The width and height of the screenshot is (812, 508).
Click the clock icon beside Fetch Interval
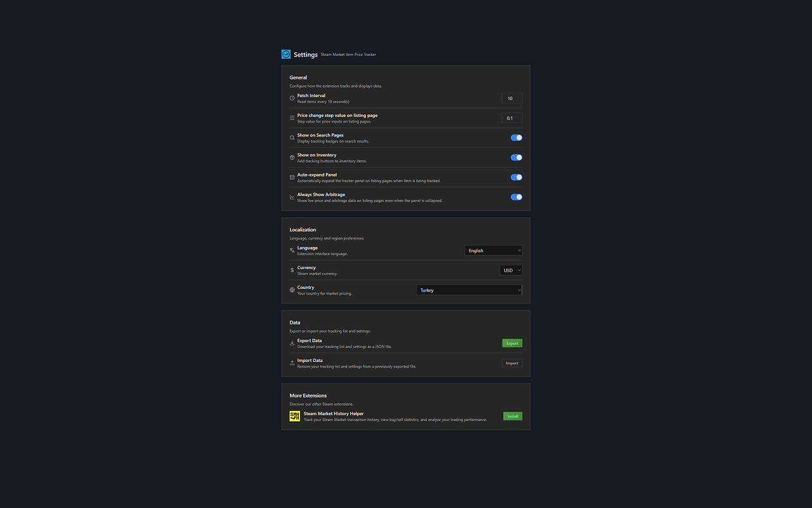point(292,98)
